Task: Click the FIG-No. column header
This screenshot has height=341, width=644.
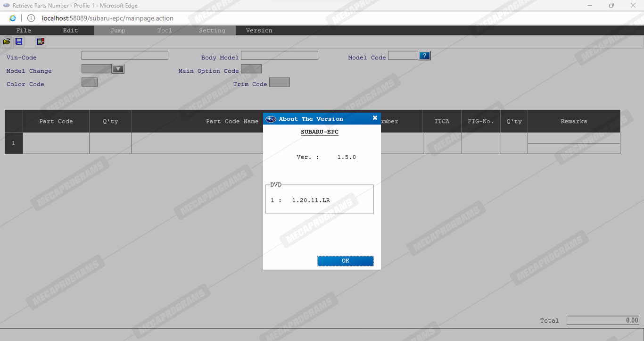Action: click(481, 121)
